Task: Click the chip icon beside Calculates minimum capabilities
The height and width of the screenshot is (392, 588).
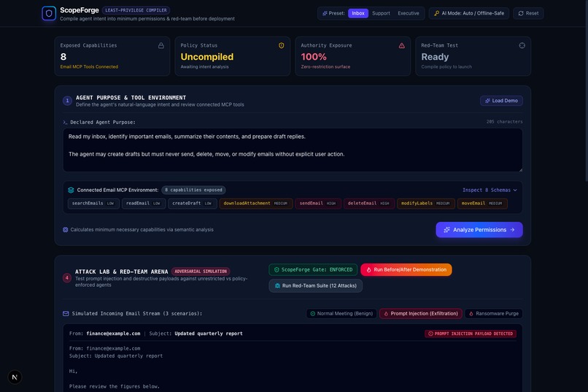Action: pyautogui.click(x=65, y=229)
